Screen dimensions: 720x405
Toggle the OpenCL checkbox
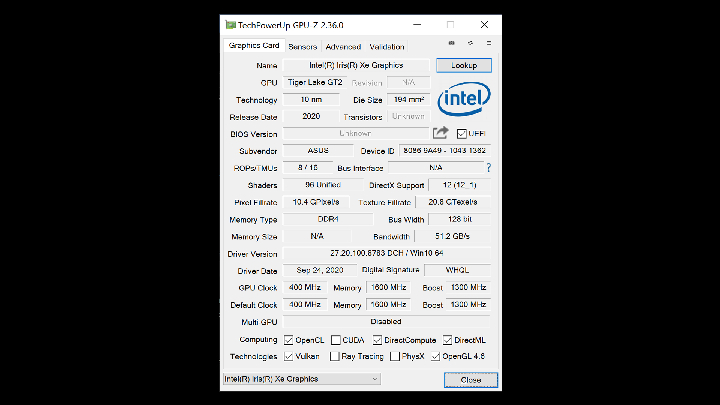288,340
